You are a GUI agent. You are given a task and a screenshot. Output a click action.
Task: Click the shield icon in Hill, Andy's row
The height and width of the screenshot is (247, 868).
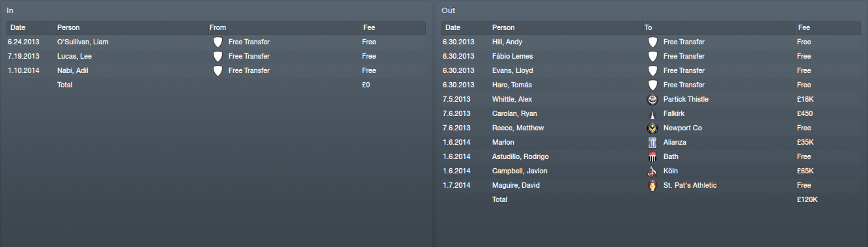[x=652, y=42]
